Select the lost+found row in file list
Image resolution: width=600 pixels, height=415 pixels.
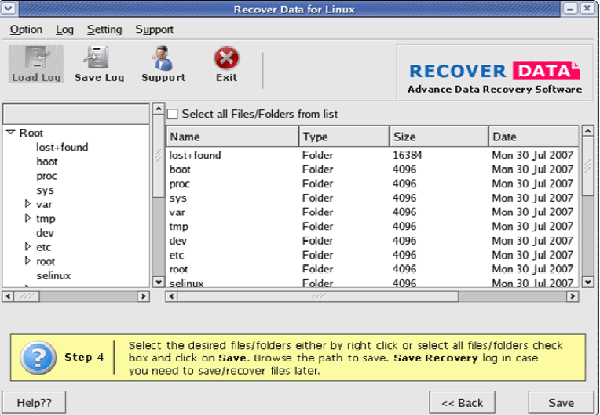372,155
